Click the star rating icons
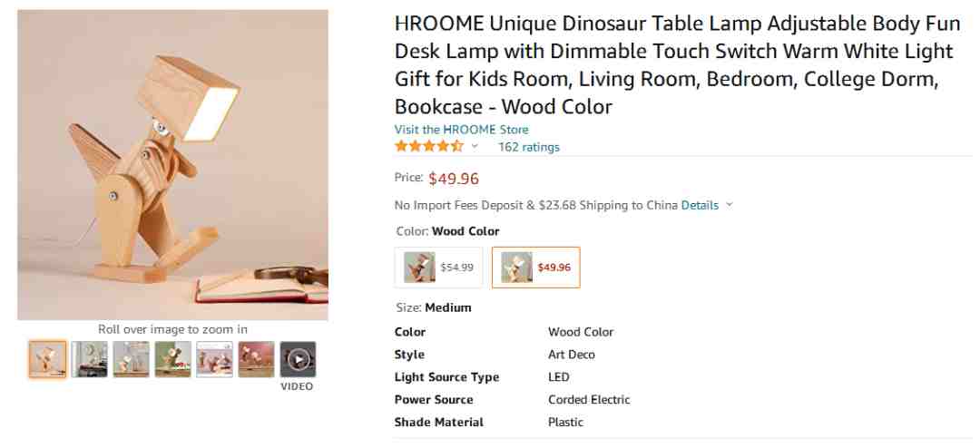 click(x=428, y=146)
